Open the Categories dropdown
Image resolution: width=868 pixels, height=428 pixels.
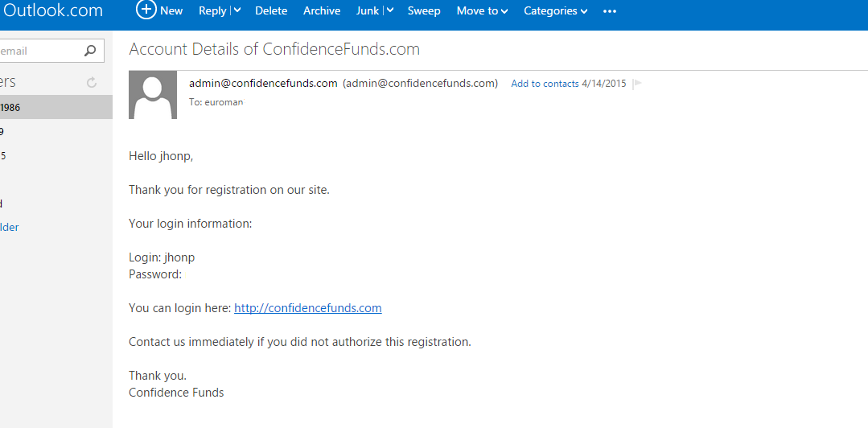click(x=555, y=10)
